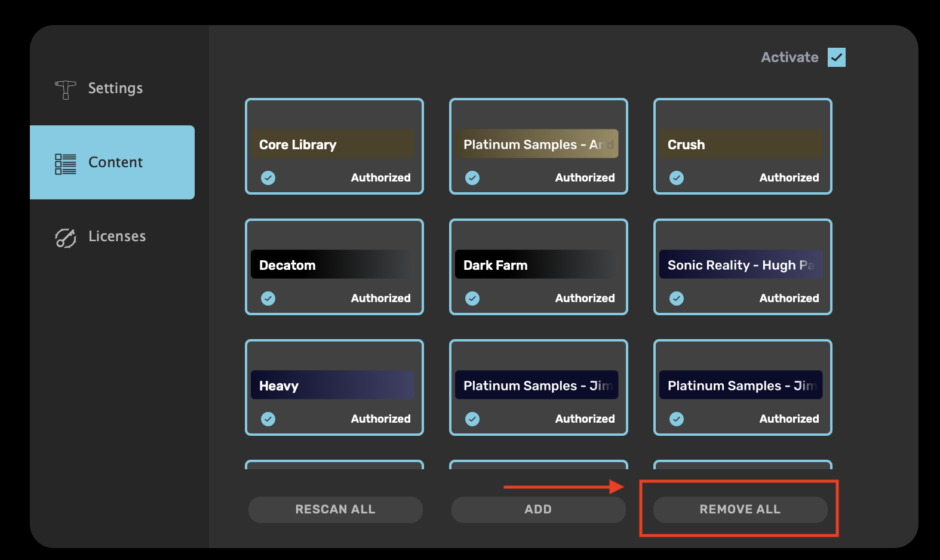This screenshot has height=560, width=940.
Task: Open the Settings section
Action: click(112, 88)
